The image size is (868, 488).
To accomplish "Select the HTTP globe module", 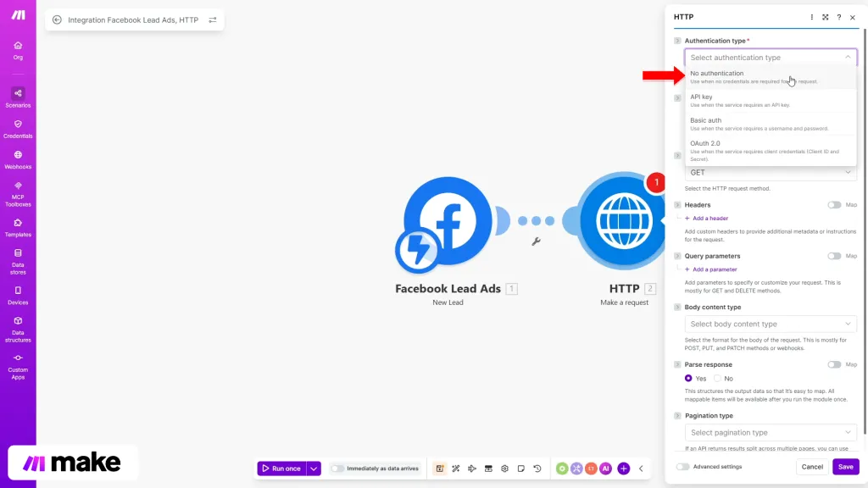I will point(624,220).
